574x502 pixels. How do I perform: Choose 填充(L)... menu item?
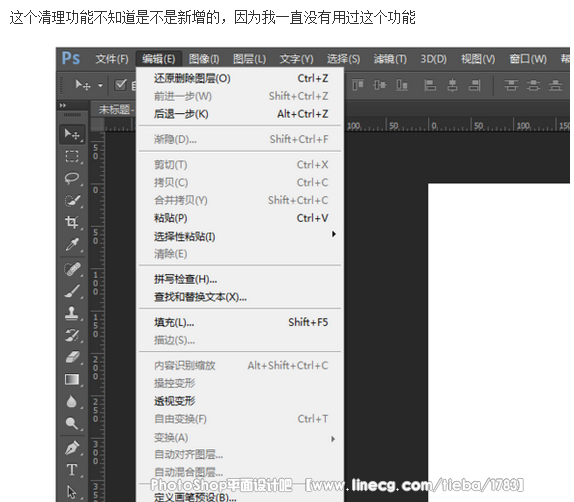coord(241,322)
